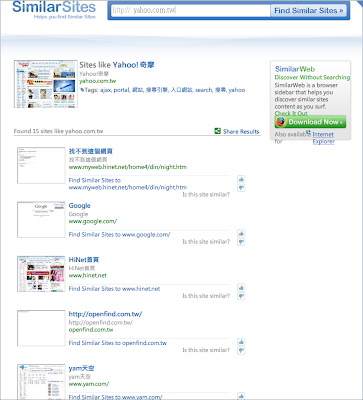Thumbs down the HiNet result
The width and height of the screenshot is (363, 400).
click(241, 296)
